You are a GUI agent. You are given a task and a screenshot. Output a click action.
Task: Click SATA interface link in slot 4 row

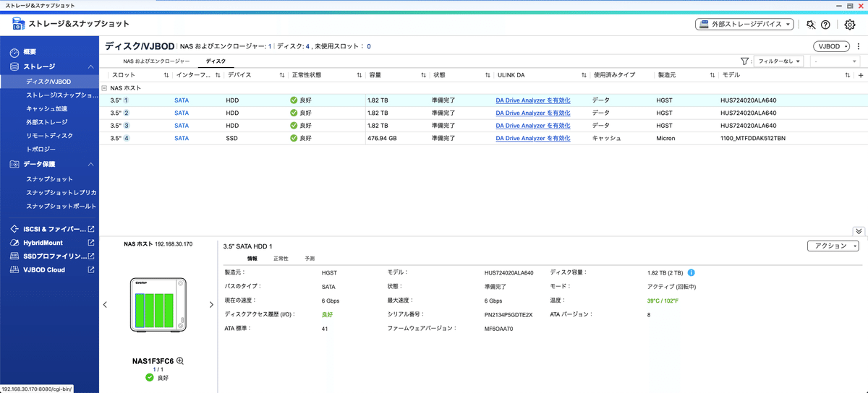point(182,138)
